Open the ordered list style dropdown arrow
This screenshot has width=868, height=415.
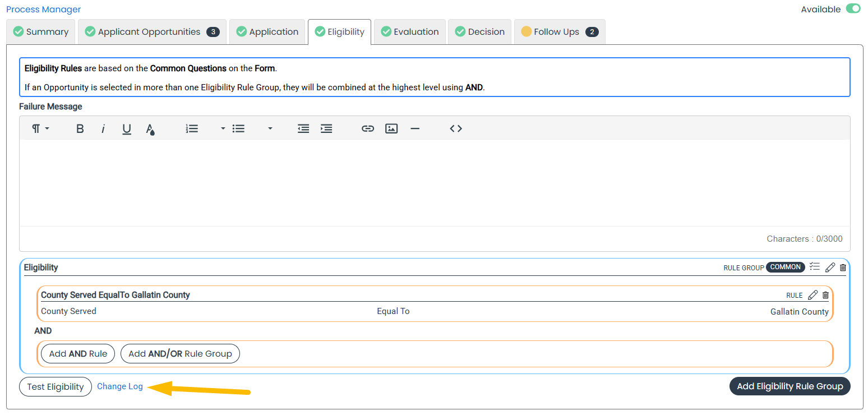[x=223, y=128]
